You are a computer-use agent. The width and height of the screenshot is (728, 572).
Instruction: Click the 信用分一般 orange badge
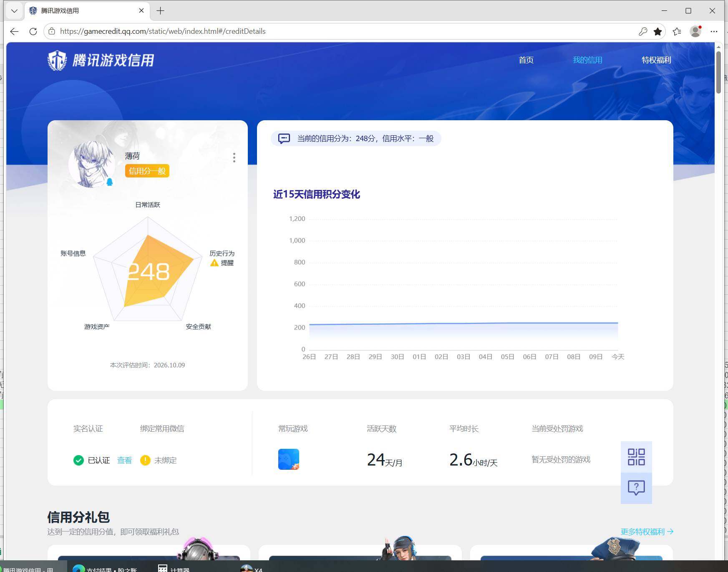(x=147, y=171)
